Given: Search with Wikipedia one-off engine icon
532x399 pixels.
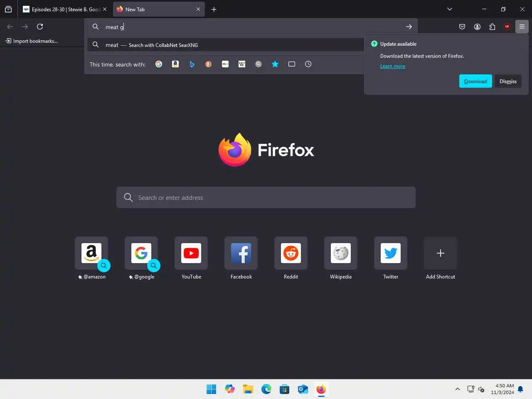Looking at the screenshot, I should [242, 64].
